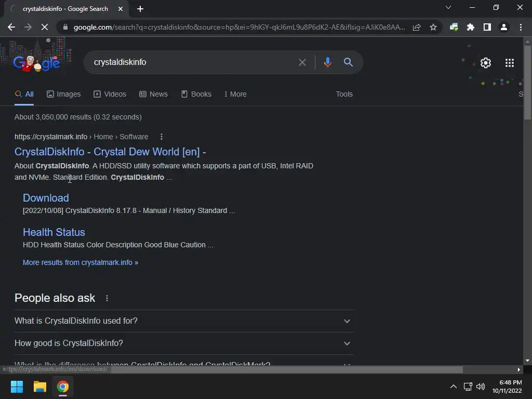Show hidden system tray icons

click(x=453, y=387)
